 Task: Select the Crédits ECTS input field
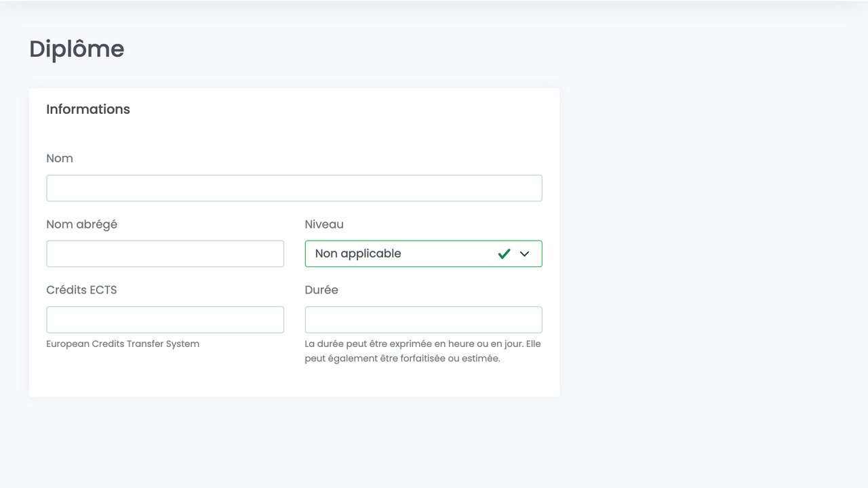click(165, 319)
